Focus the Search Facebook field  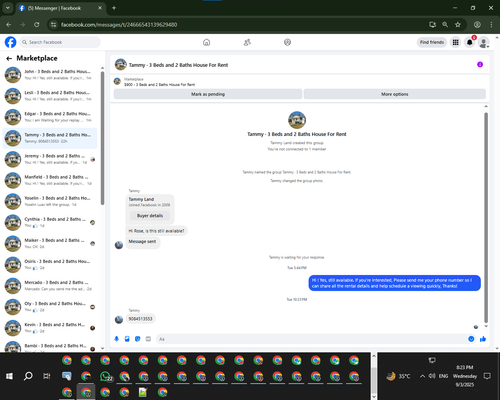point(60,42)
